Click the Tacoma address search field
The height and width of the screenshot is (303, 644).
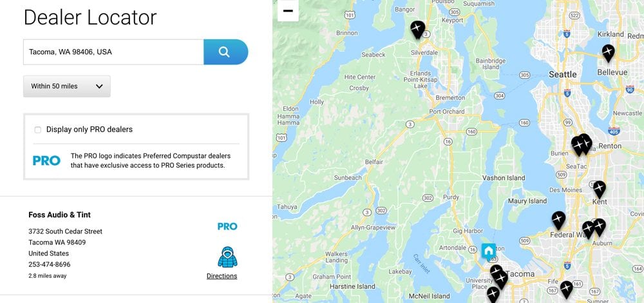click(113, 52)
